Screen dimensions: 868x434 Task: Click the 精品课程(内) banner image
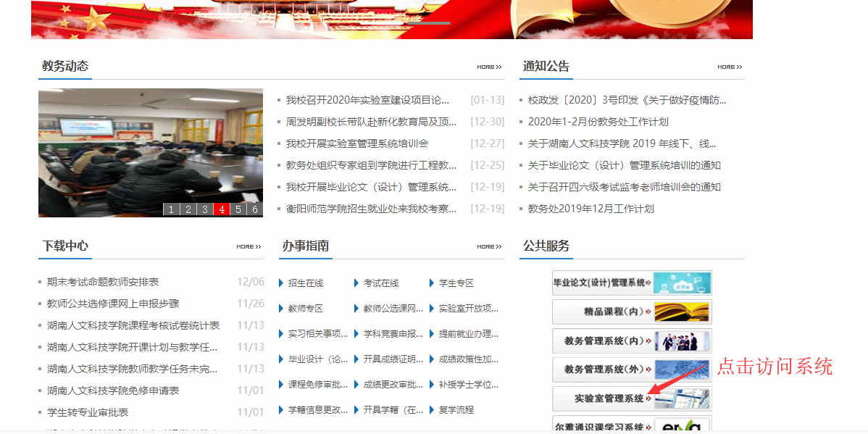631,312
